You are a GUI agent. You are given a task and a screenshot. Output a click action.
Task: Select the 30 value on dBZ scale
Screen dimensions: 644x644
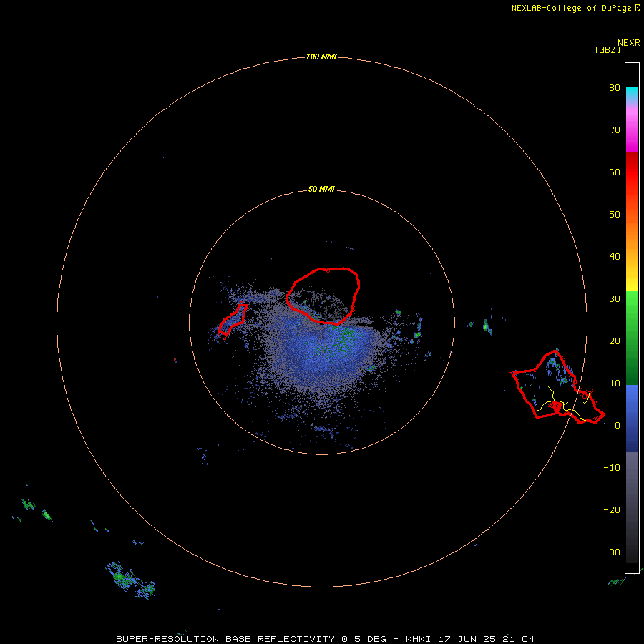615,299
